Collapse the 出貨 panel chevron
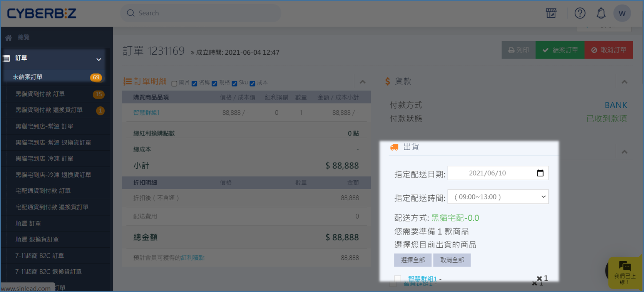The width and height of the screenshot is (644, 292). click(624, 152)
